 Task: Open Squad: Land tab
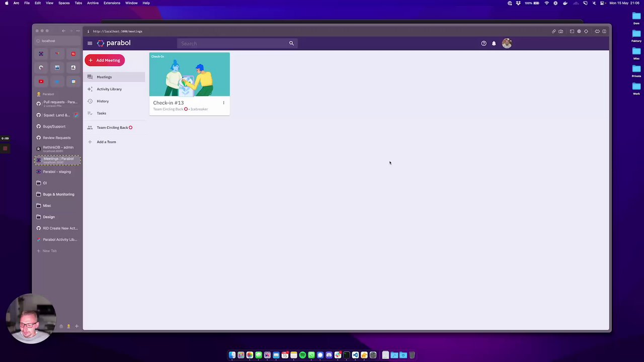coord(57,115)
